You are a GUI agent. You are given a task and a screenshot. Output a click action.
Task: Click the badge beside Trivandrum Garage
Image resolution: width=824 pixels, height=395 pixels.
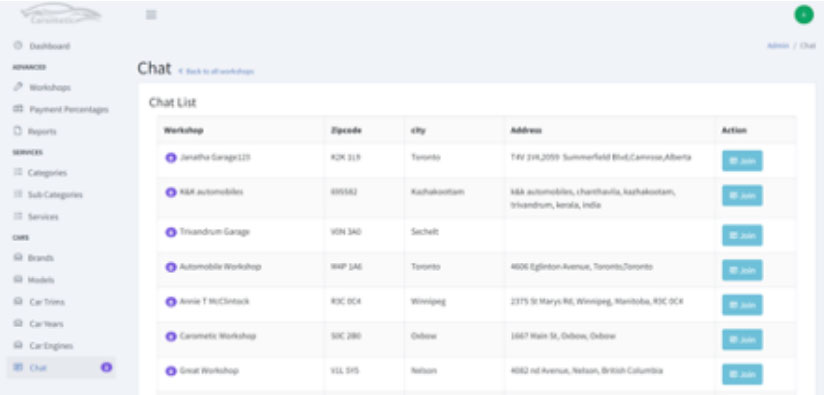point(171,232)
